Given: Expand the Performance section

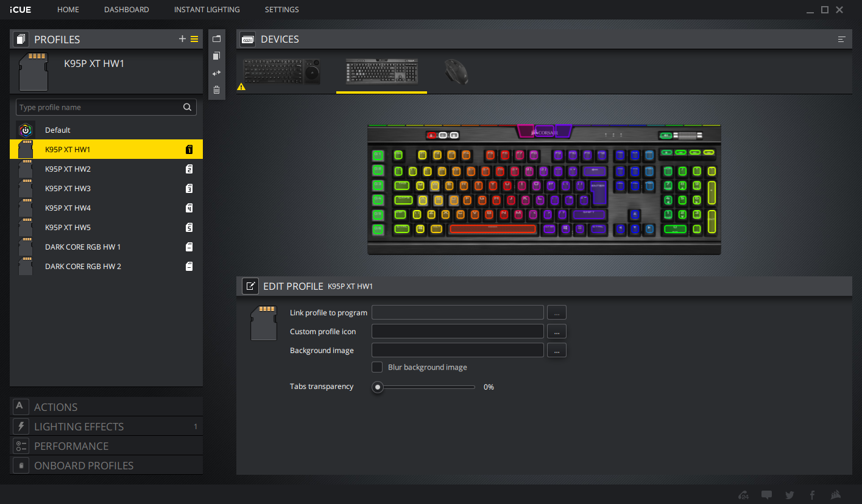Looking at the screenshot, I should click(x=107, y=446).
